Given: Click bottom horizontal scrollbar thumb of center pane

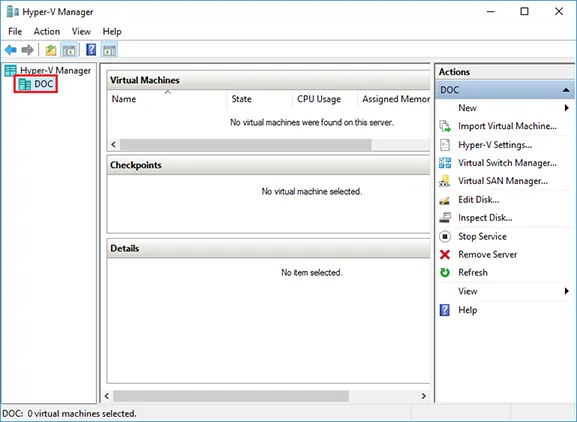Looking at the screenshot, I should (231, 396).
